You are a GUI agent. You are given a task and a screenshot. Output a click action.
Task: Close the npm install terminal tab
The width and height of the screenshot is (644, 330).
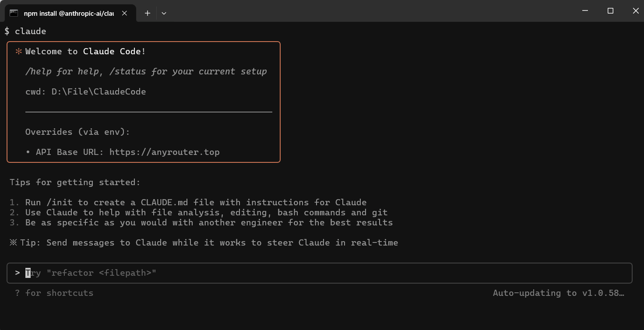pyautogui.click(x=124, y=13)
